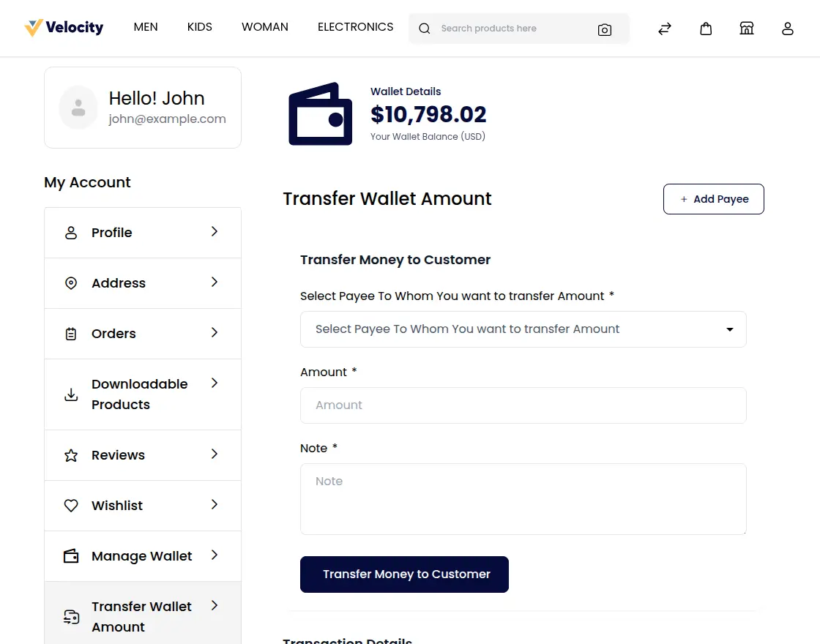Expand the Profile chevron arrow
This screenshot has width=820, height=644.
coord(215,231)
